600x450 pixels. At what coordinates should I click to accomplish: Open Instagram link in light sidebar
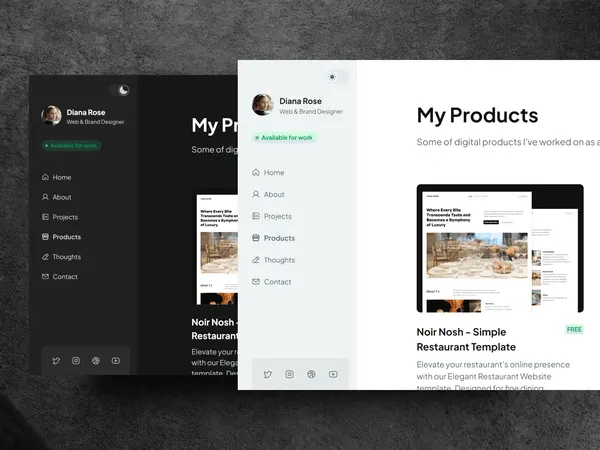290,374
